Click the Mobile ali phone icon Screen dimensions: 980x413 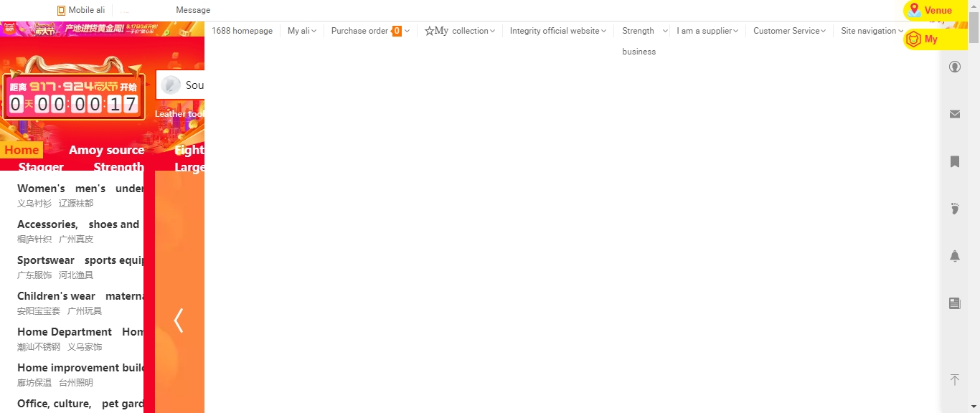click(61, 11)
